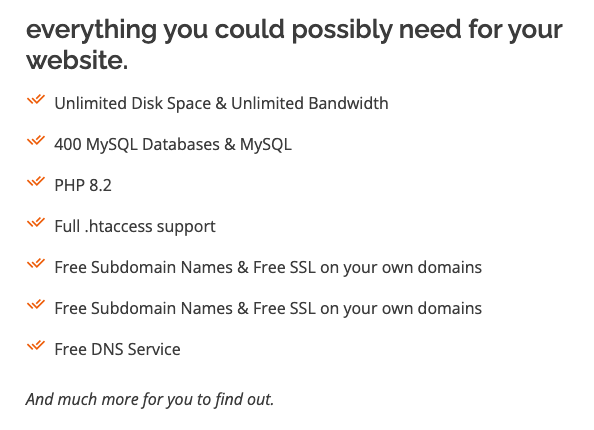
Task: Click the 'Unlimited Disk Space' text
Action: coord(133,104)
